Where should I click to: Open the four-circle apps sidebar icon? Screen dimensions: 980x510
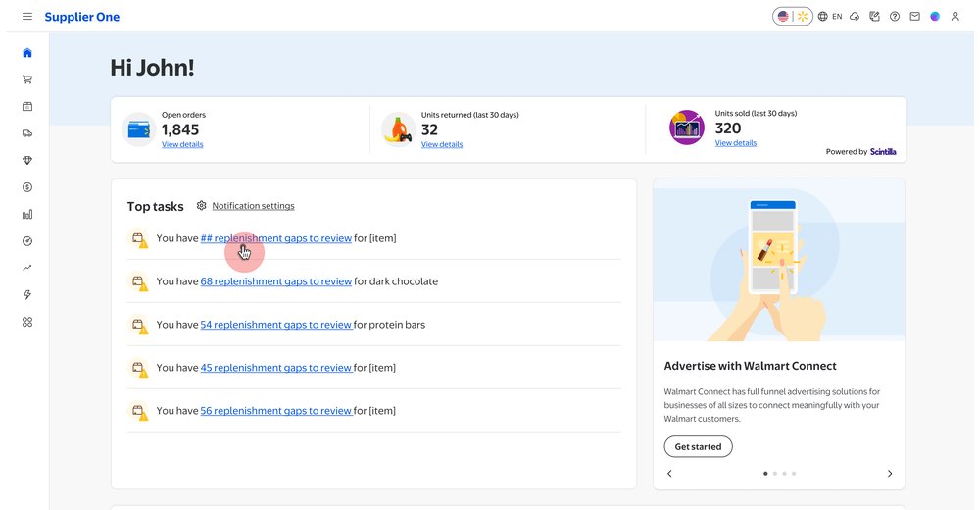[x=27, y=322]
